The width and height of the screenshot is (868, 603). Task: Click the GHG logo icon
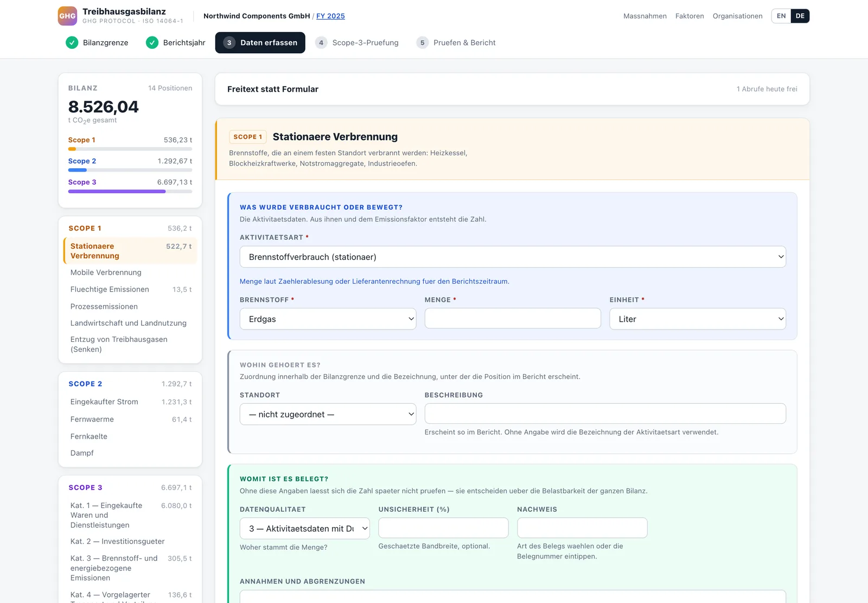(67, 16)
